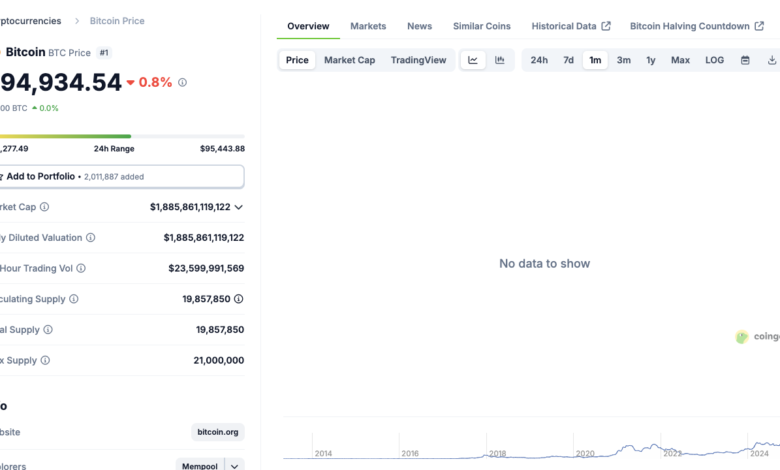Select Price chart mode

[297, 60]
